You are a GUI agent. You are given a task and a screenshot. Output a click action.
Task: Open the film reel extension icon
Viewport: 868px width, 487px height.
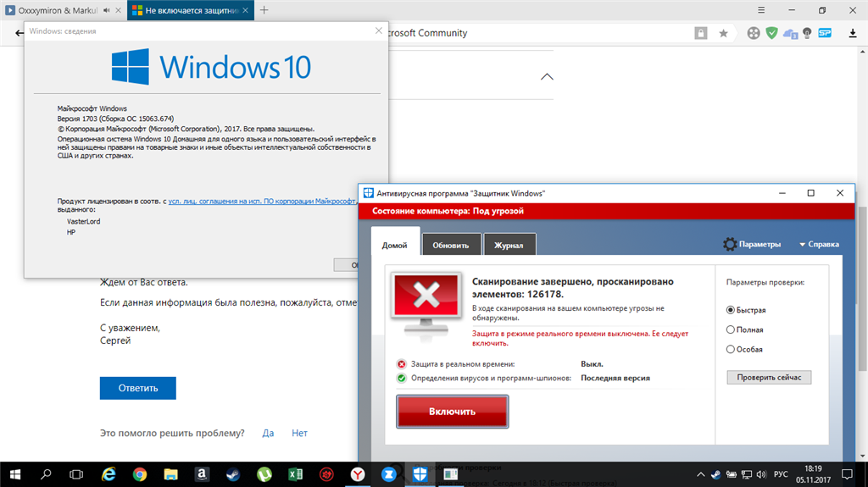754,33
